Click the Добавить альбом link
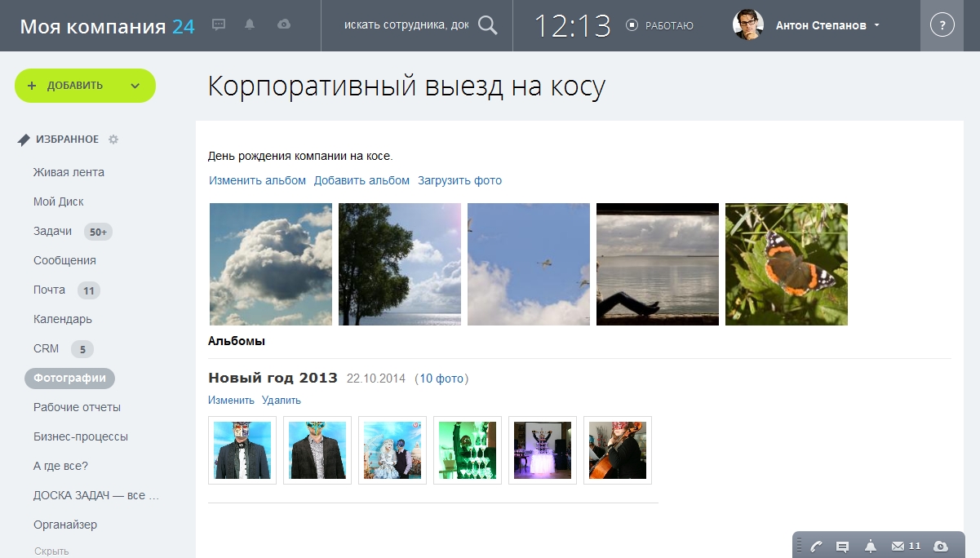The height and width of the screenshot is (558, 980). pos(361,180)
